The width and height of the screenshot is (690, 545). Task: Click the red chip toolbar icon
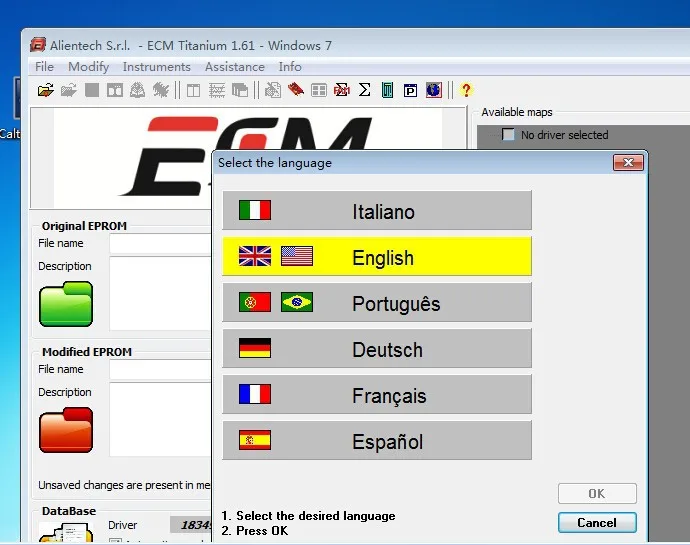point(296,90)
